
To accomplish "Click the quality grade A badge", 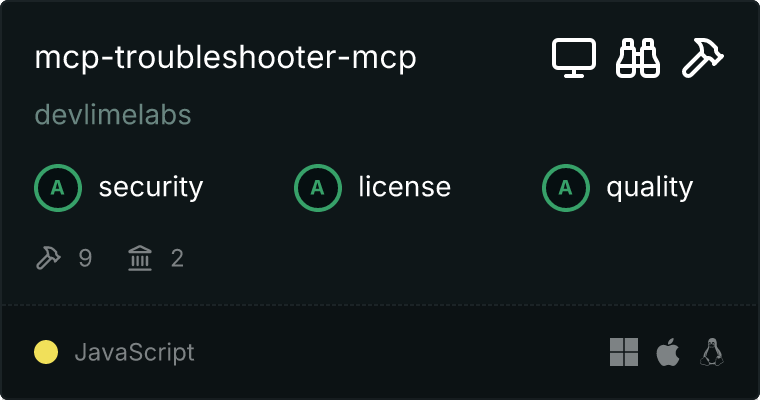I will coord(566,188).
